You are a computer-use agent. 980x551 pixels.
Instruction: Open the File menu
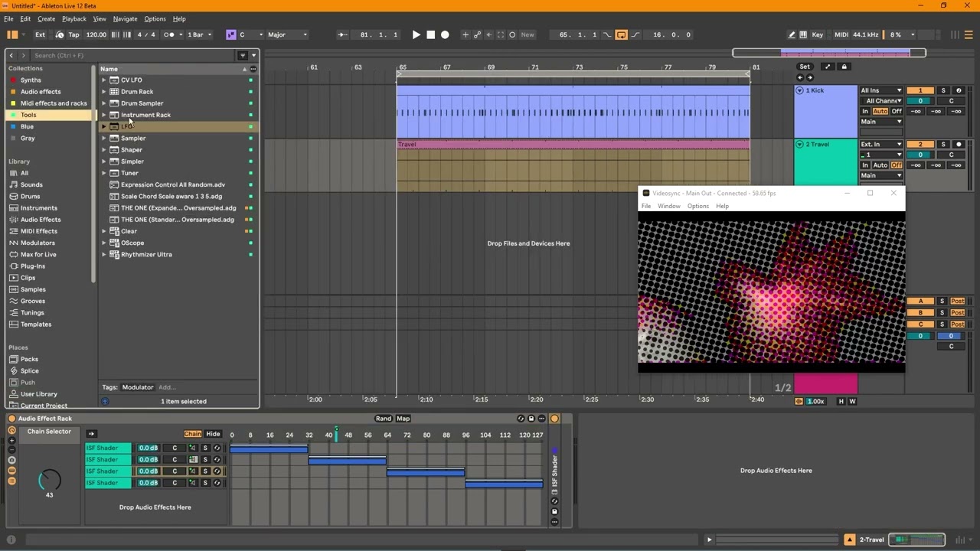8,18
